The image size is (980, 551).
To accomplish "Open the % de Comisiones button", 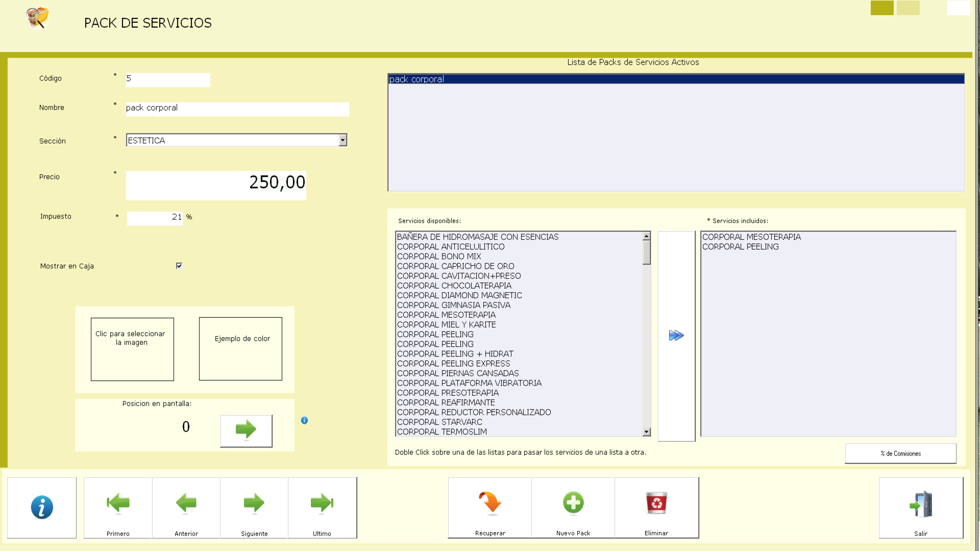I will click(x=900, y=454).
